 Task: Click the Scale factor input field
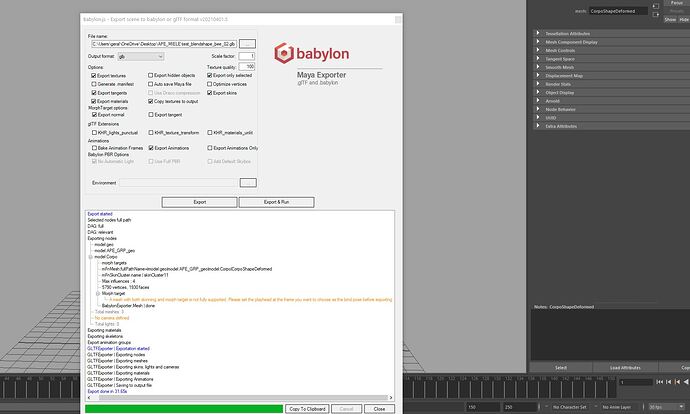coord(246,56)
